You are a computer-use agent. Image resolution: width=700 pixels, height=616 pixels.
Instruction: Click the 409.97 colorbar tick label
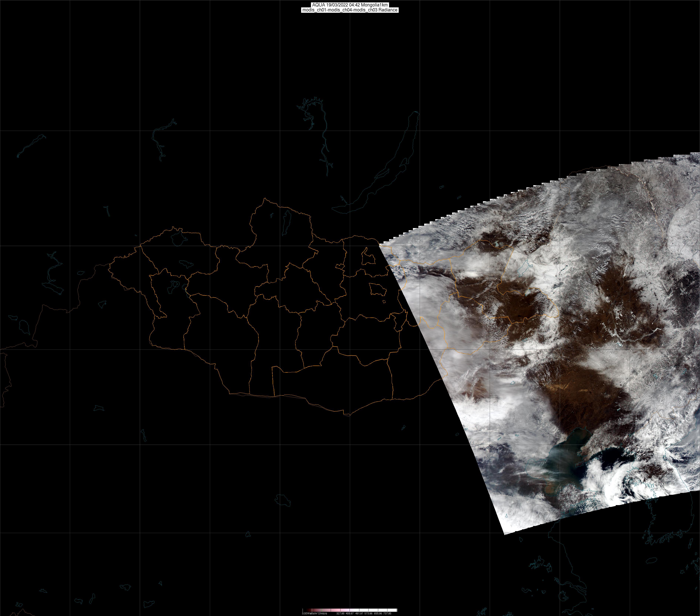pos(350,614)
